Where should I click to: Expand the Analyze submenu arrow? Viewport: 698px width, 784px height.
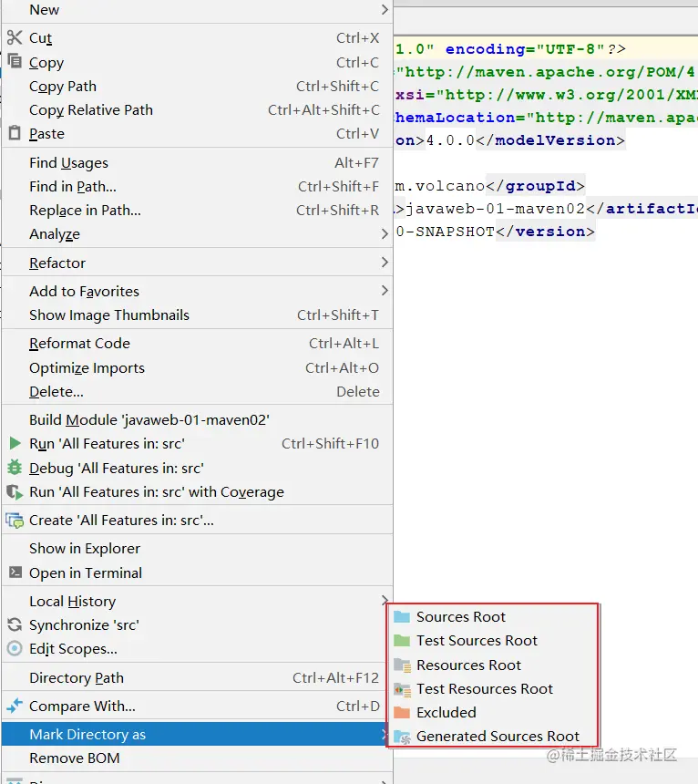tap(385, 233)
